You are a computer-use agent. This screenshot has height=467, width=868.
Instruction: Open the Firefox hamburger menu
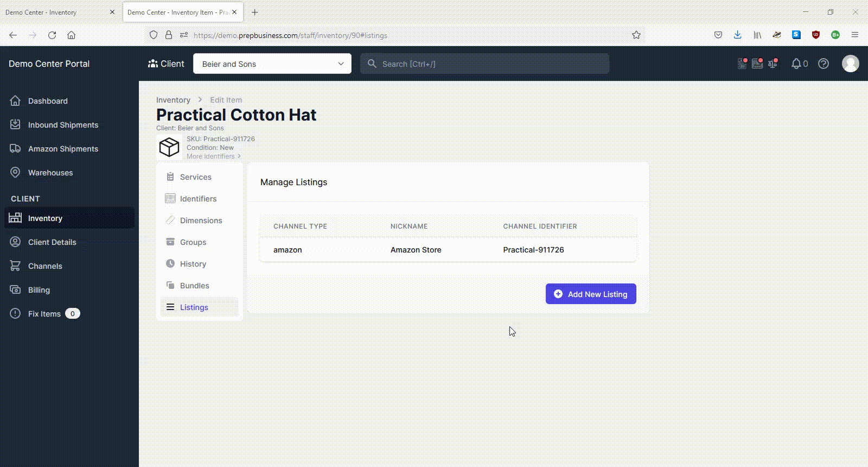855,35
